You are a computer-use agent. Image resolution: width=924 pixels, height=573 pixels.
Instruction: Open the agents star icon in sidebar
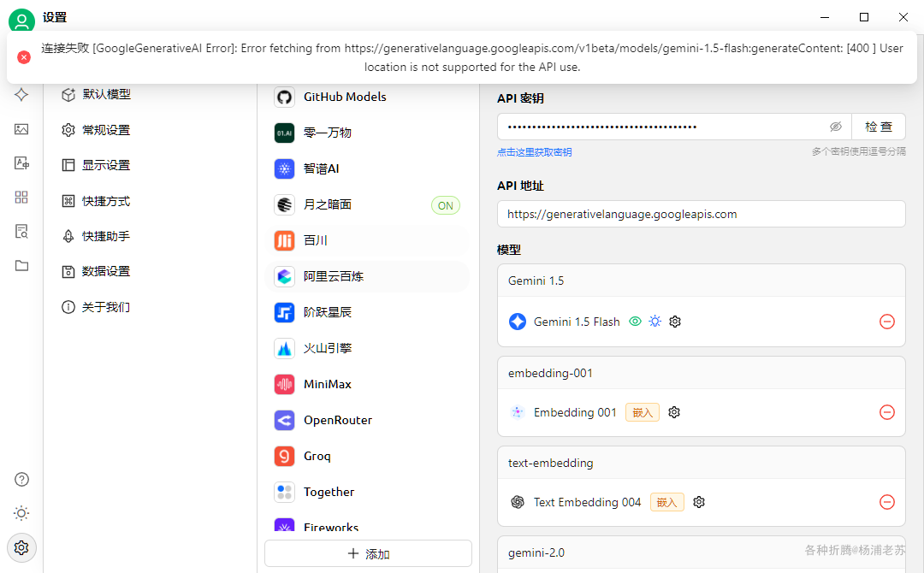[x=21, y=94]
